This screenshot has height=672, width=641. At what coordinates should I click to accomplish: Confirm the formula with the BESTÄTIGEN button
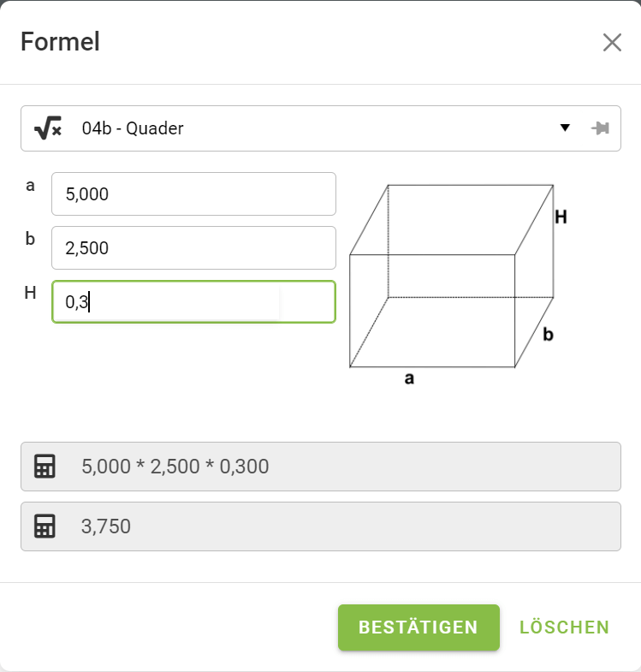tap(418, 627)
